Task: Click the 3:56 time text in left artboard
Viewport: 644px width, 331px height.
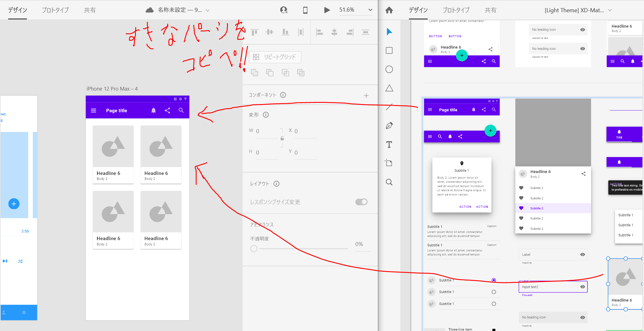Action: point(25,231)
